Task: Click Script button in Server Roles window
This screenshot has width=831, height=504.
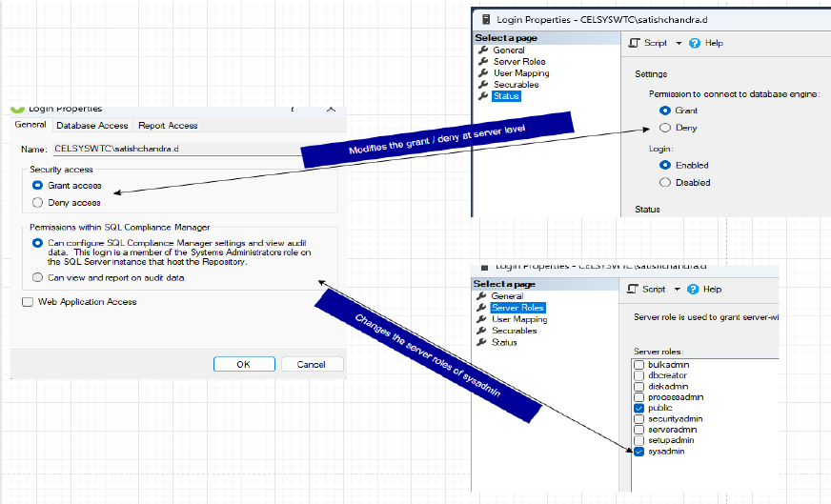Action: [646, 289]
